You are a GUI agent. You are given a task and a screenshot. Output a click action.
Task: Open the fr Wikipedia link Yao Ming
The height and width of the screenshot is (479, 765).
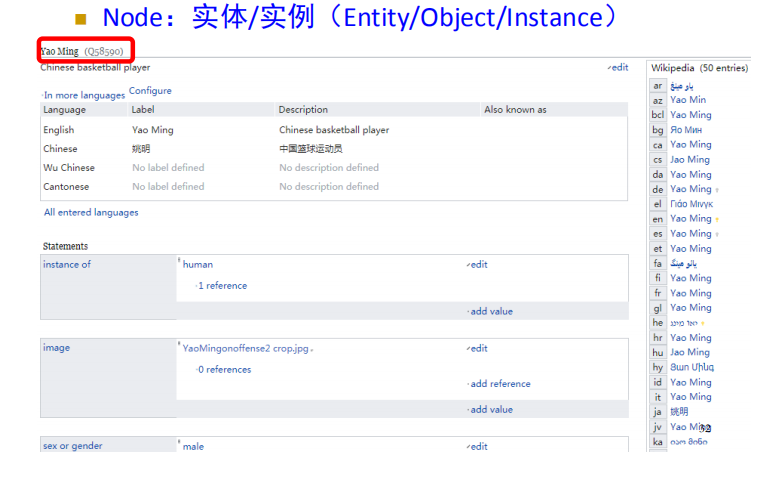pos(691,293)
